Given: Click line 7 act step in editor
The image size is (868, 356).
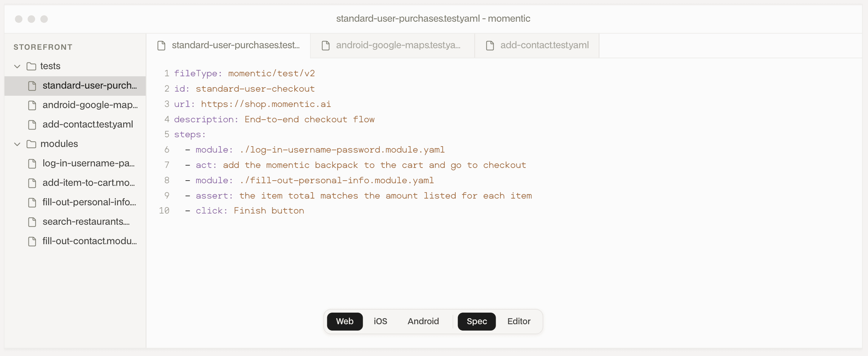Looking at the screenshot, I should pyautogui.click(x=356, y=165).
